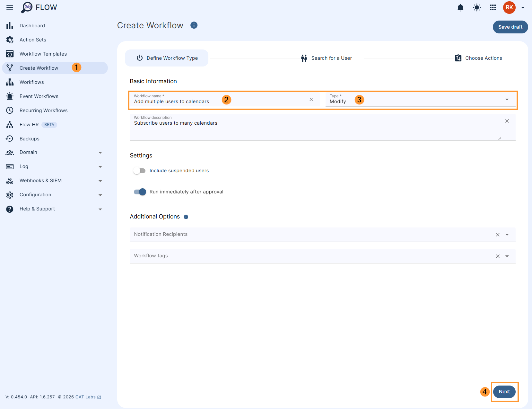The width and height of the screenshot is (532, 409).
Task: Select the Define Workflow Type step
Action: click(x=167, y=58)
